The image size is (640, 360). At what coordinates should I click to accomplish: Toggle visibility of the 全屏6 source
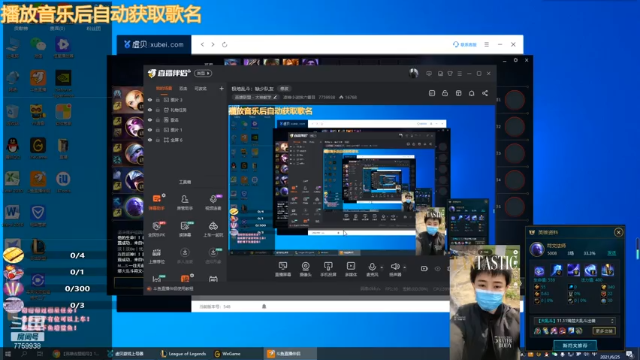[150, 140]
